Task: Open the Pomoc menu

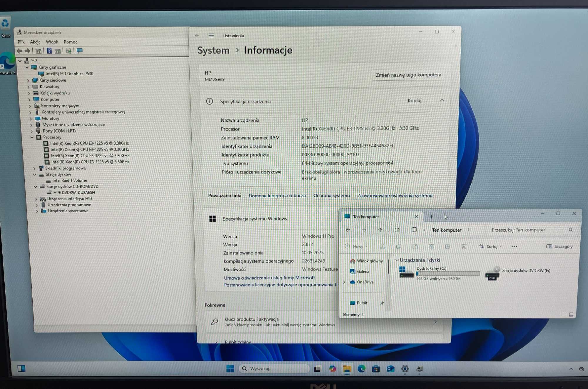Action: tap(71, 42)
